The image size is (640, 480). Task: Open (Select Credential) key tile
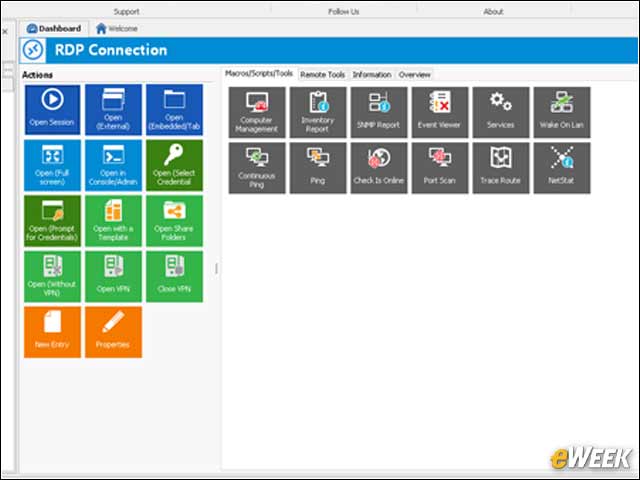174,165
